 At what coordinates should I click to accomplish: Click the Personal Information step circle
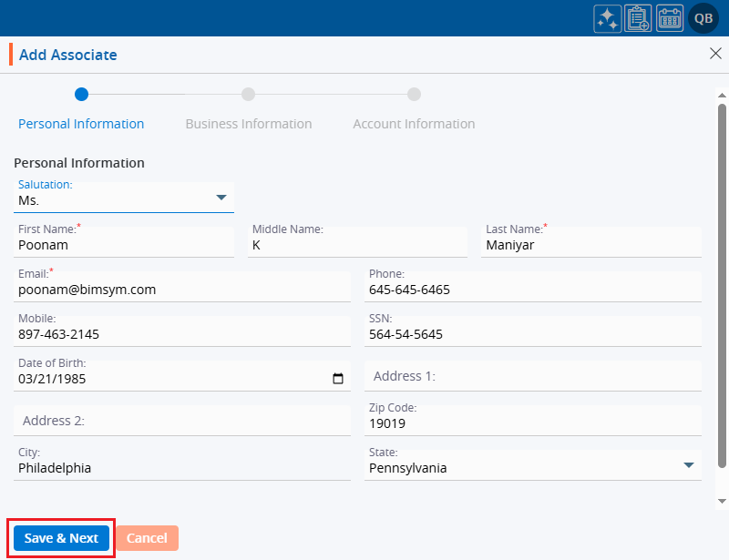[x=81, y=94]
